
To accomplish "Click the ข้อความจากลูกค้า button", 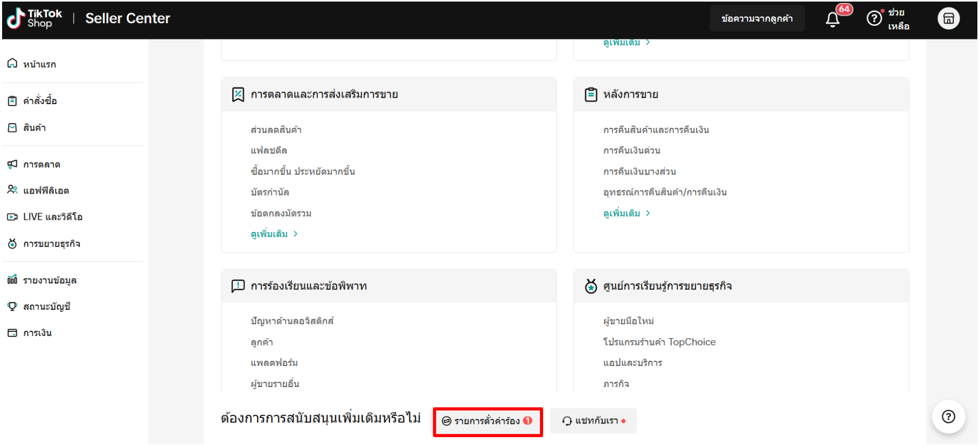I will (757, 19).
